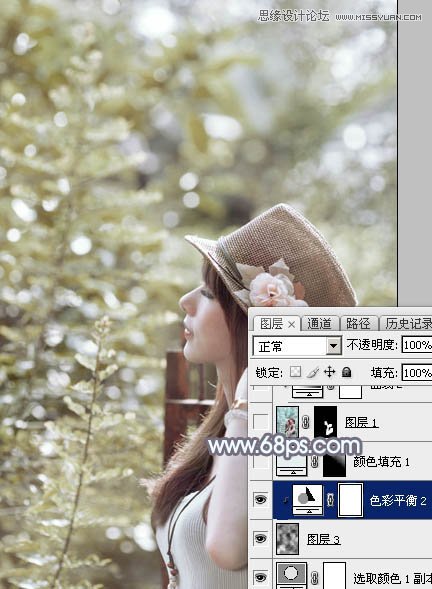
Task: Click the 不透明度 opacity value field
Action: point(417,345)
